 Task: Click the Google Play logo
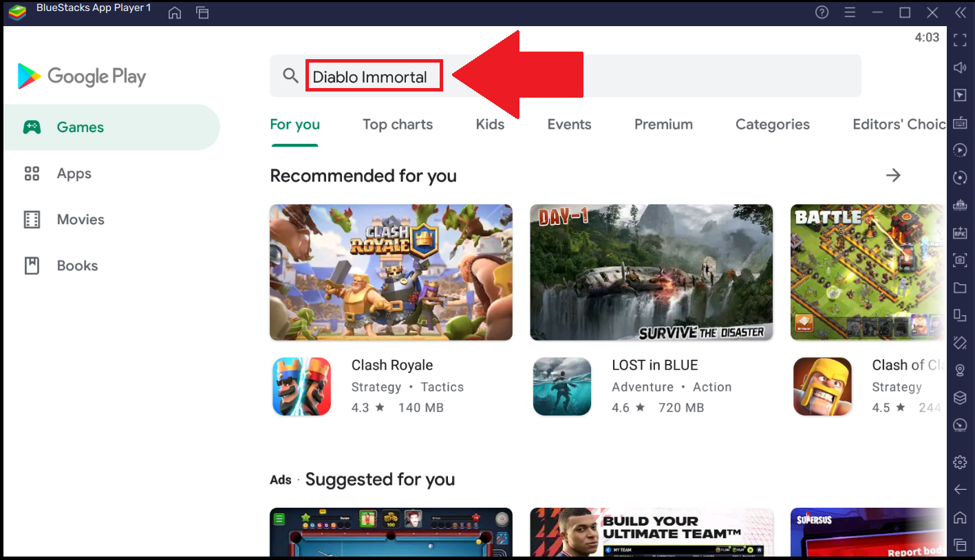point(82,76)
